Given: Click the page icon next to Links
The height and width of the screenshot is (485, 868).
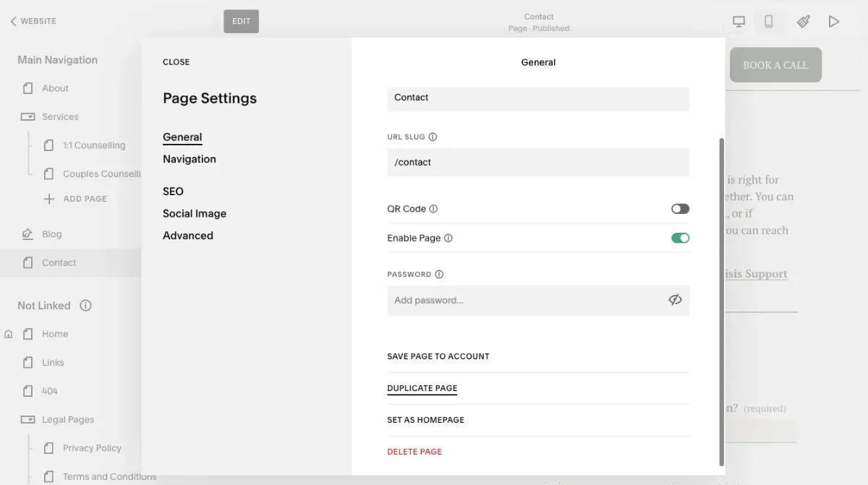Looking at the screenshot, I should (27, 362).
